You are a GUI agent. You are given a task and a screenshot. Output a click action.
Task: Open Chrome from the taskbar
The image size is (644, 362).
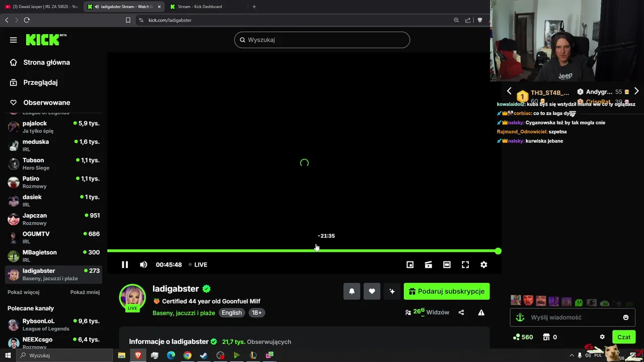pyautogui.click(x=187, y=355)
